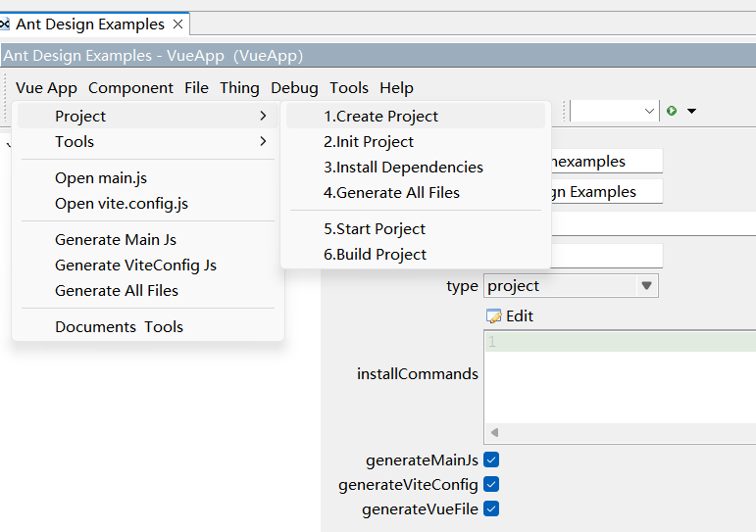Viewport: 756px width, 532px height.
Task: Choose 4.Generate All Files in submenu
Action: pyautogui.click(x=416, y=193)
